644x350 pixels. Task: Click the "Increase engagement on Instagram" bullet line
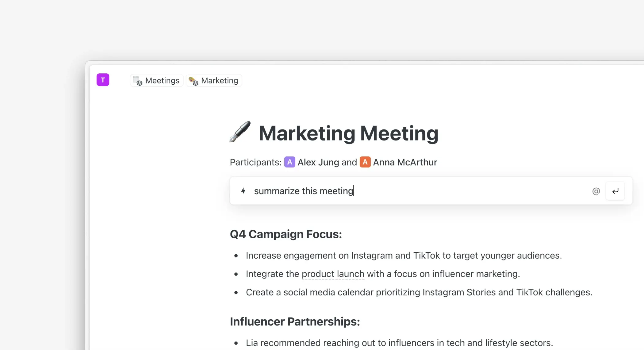[404, 256]
